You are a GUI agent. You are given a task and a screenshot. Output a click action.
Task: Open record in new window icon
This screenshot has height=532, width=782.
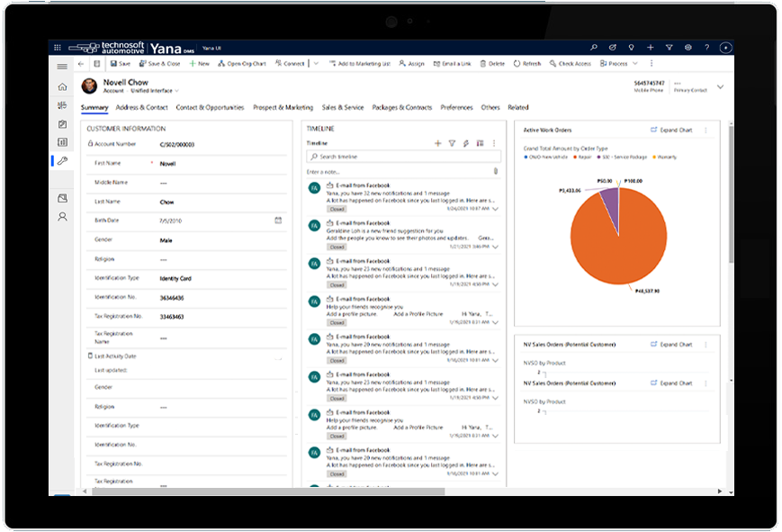coord(97,64)
